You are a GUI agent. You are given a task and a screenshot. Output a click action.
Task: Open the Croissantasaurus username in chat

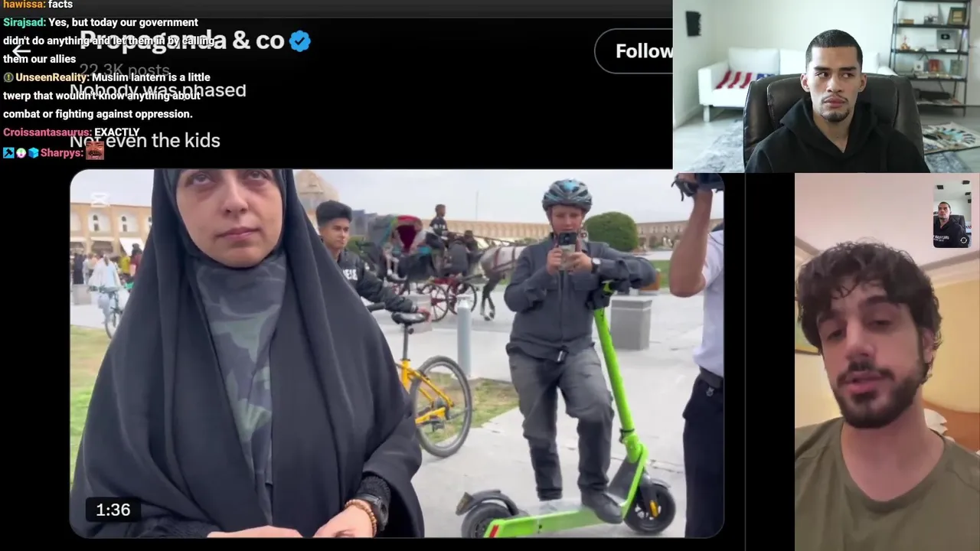tap(46, 132)
